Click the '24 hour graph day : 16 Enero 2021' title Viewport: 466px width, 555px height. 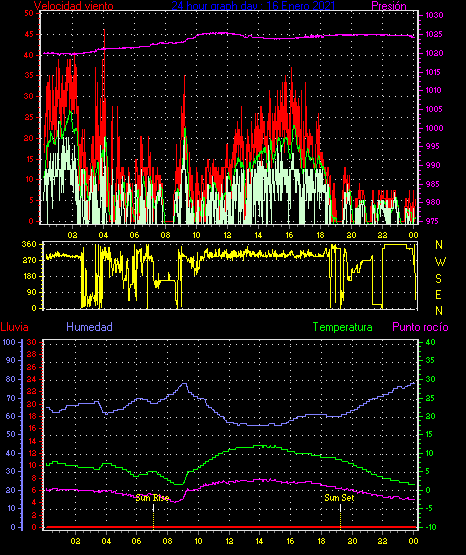tap(253, 6)
